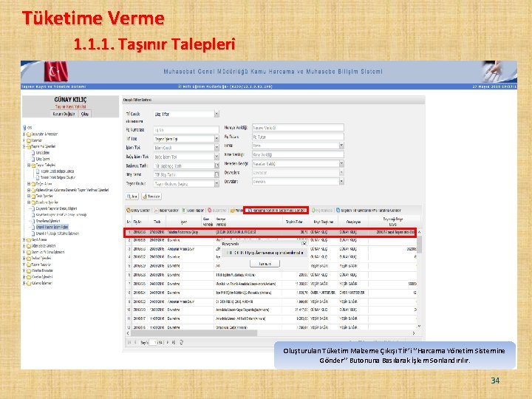The height and width of the screenshot is (399, 532).
Task: Close the Başarılı message dialog with X
Action: pyautogui.click(x=304, y=244)
